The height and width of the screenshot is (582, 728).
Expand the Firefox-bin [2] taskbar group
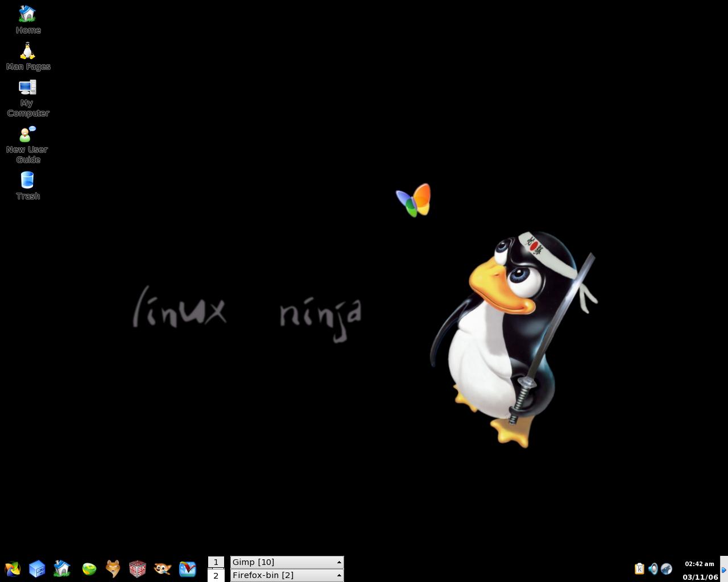pyautogui.click(x=287, y=575)
